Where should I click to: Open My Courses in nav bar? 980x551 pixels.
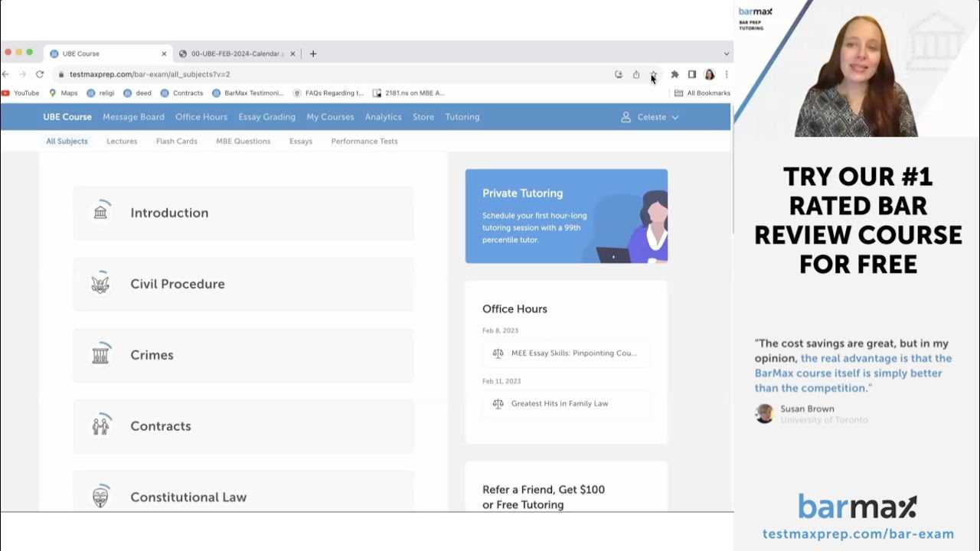click(x=330, y=117)
